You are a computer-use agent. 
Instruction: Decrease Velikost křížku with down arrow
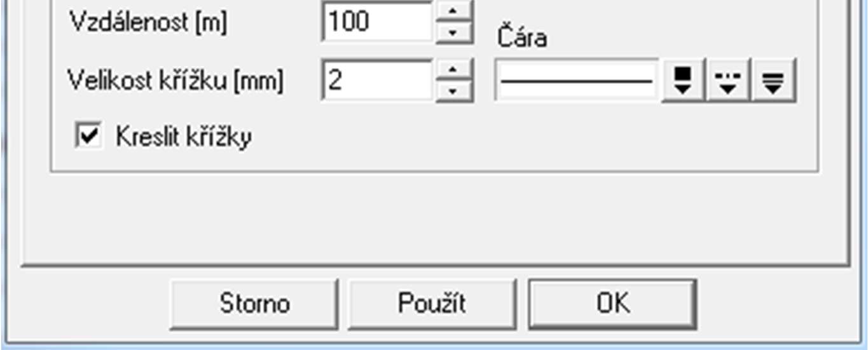pyautogui.click(x=455, y=91)
